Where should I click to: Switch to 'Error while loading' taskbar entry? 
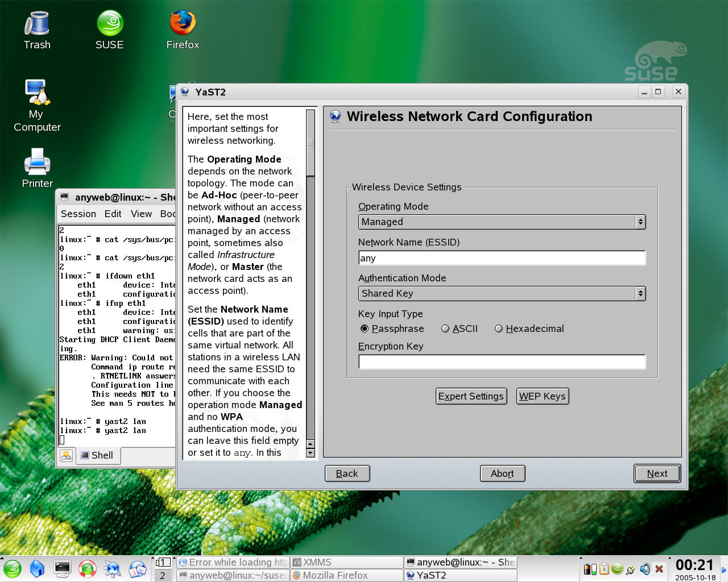coord(233,562)
